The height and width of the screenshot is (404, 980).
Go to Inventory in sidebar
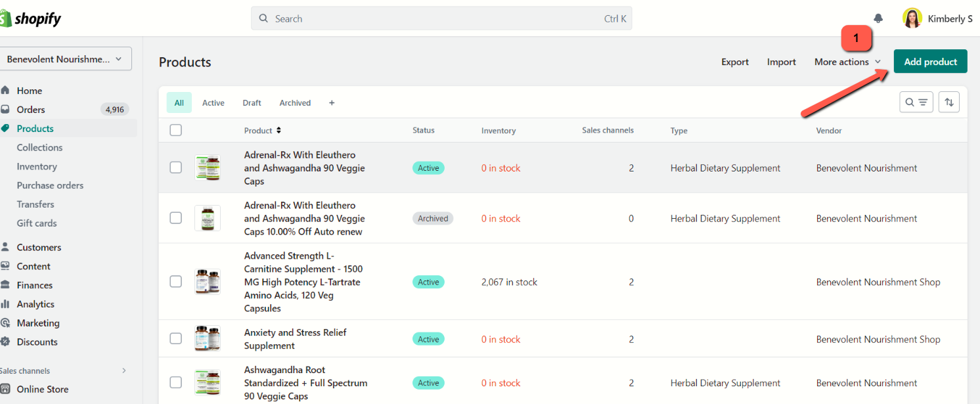(x=37, y=167)
